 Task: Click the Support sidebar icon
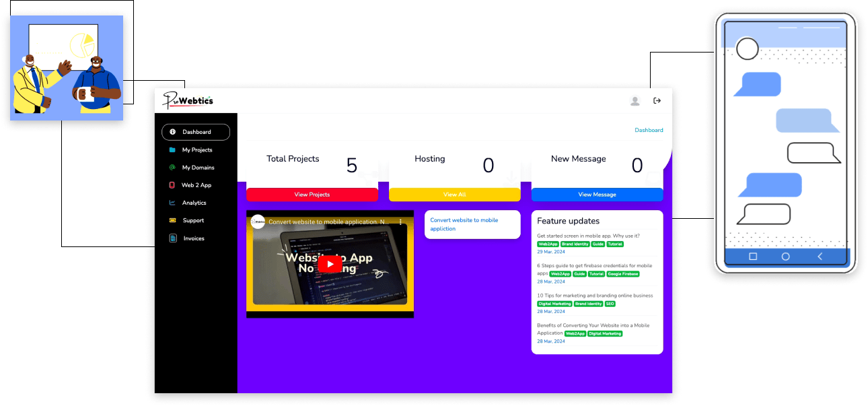172,221
